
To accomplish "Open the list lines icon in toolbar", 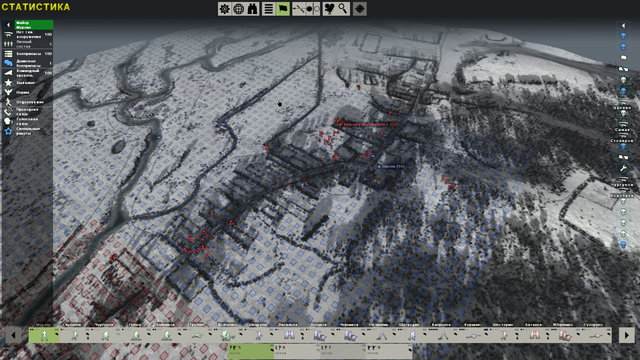I will pyautogui.click(x=269, y=9).
